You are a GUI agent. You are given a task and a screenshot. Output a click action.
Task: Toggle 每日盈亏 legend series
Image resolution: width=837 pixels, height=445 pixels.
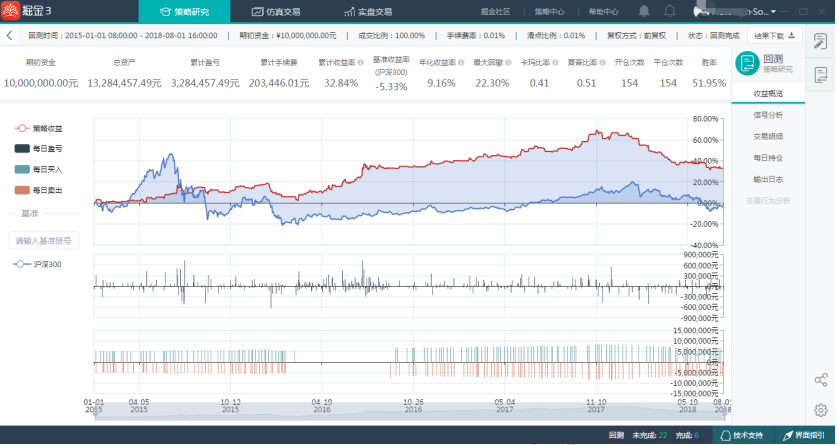38,148
